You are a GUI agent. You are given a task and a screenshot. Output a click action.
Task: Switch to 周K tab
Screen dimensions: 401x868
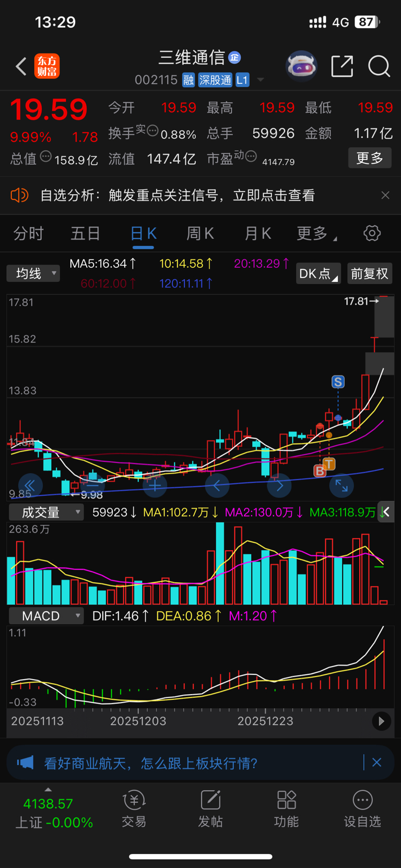pyautogui.click(x=200, y=233)
